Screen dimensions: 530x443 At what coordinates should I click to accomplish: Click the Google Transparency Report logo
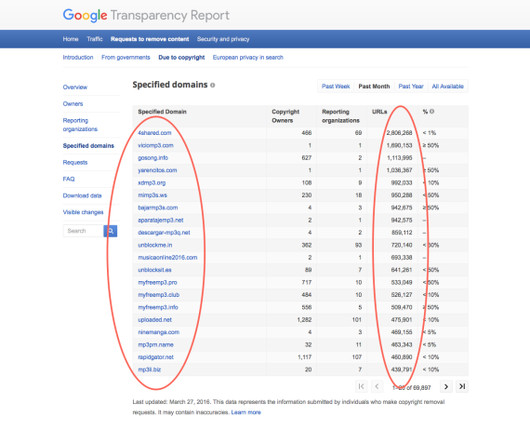click(x=146, y=15)
